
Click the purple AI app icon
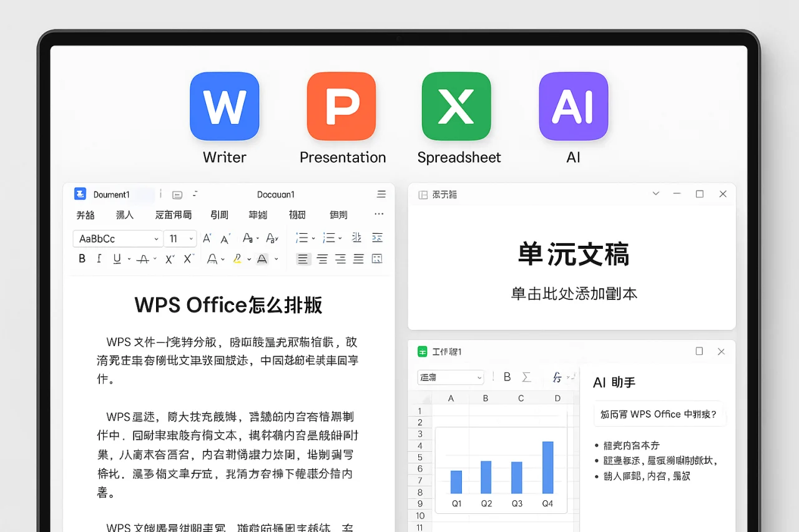click(x=572, y=105)
